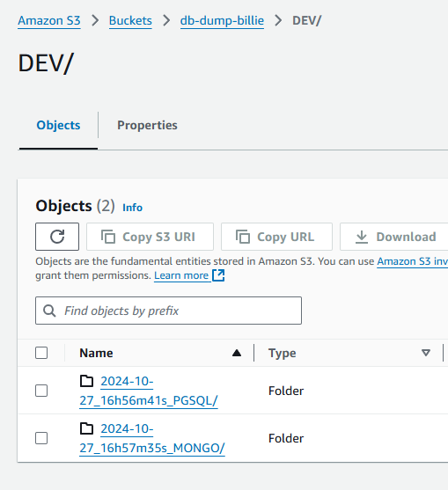This screenshot has width=448, height=490.
Task: Click the Folder type cell in PGSQL row
Action: point(286,391)
